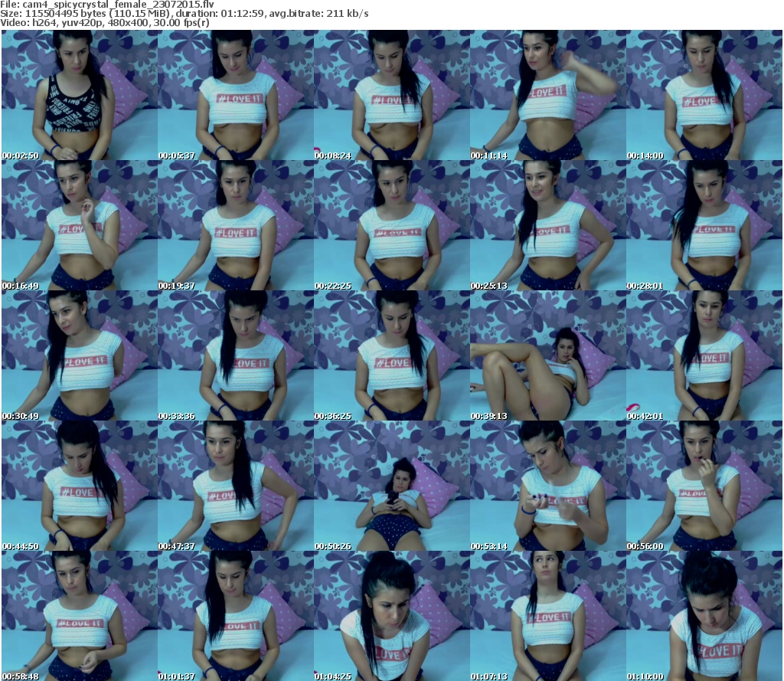Pick the frame at 00:50:26
The width and height of the screenshot is (784, 681).
tap(391, 486)
